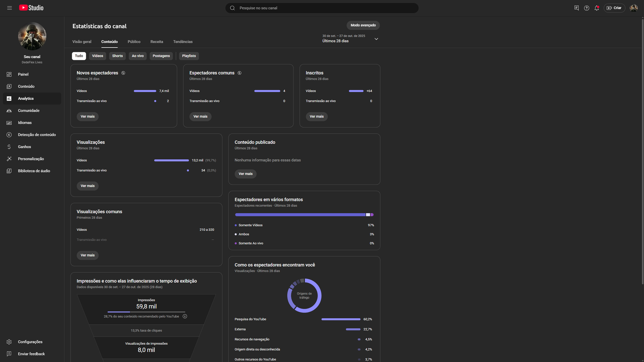Select the Ao vivo filter chip
Image resolution: width=644 pixels, height=362 pixels.
coord(138,56)
